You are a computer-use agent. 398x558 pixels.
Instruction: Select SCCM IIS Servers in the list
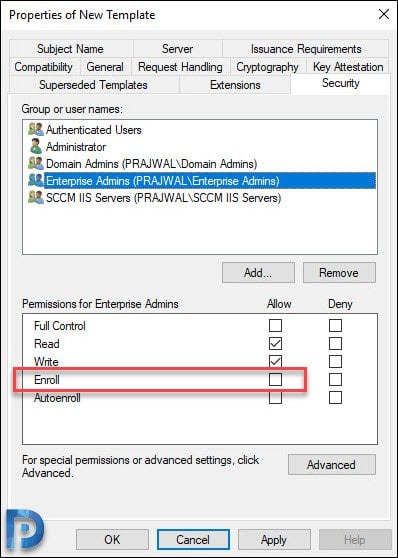tap(164, 198)
